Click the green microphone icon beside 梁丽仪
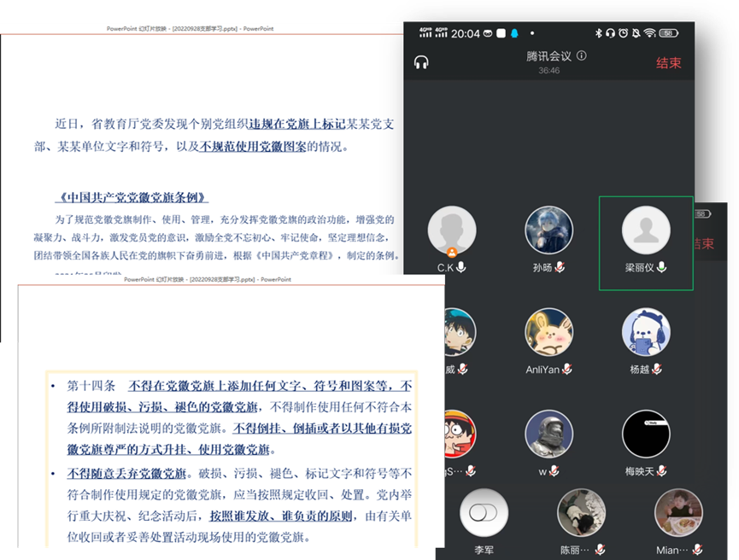This screenshot has width=739, height=560. 662,267
